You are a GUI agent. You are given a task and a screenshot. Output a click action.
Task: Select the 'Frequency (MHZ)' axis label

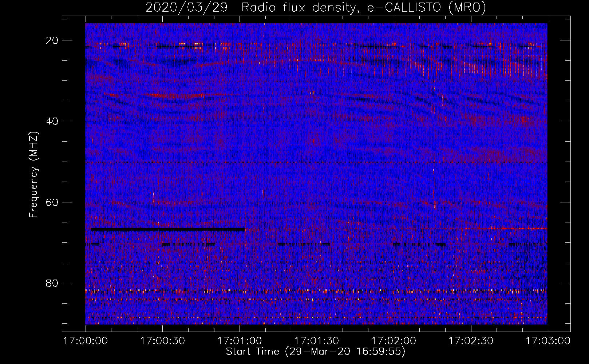click(33, 175)
